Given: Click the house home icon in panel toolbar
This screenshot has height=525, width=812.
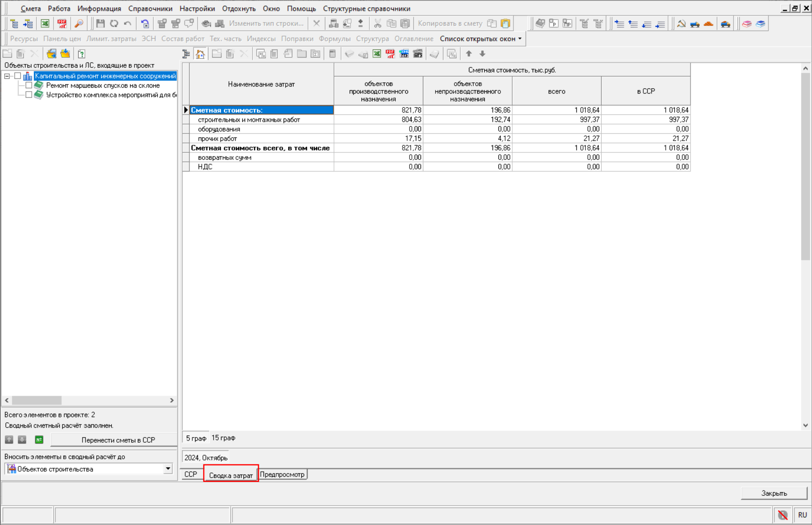Looking at the screenshot, I should (200, 54).
